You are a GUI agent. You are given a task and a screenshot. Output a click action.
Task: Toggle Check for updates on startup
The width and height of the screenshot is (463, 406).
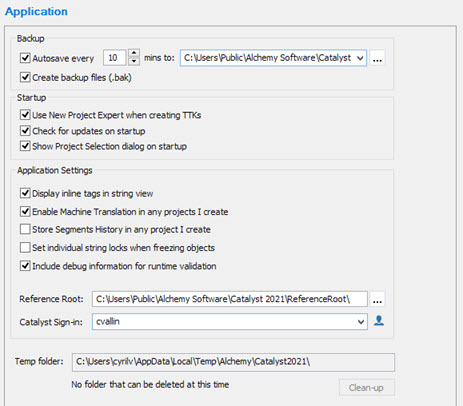(x=25, y=131)
